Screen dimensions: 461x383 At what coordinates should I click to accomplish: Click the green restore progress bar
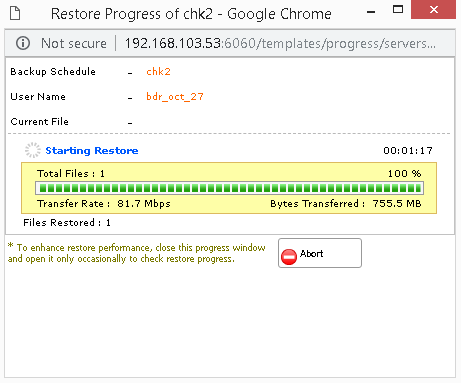point(230,188)
